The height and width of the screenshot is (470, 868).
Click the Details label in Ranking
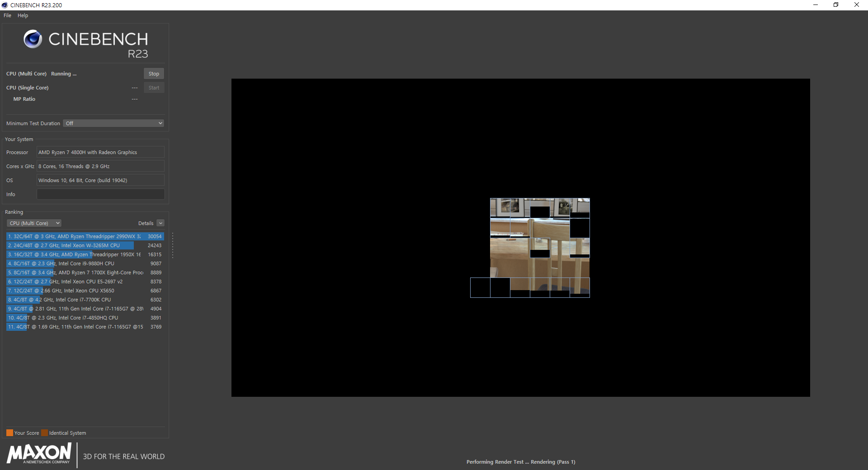click(x=146, y=223)
